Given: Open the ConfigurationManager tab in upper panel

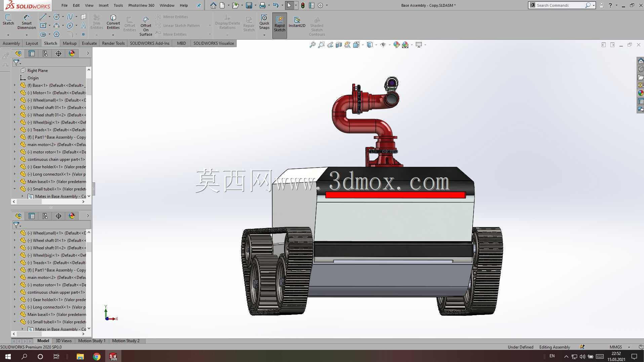Looking at the screenshot, I should [x=45, y=53].
